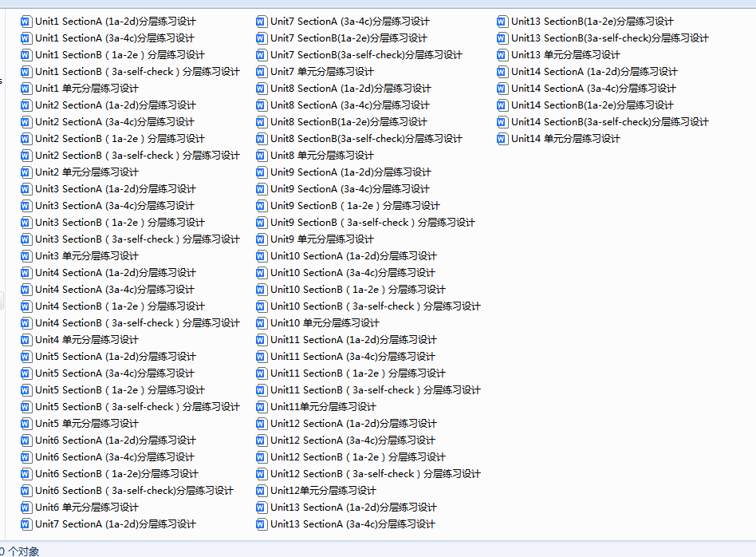Click the Word icon for Unit8 SectionA (3a-4c)
Screen dimensions: 756x557
tap(262, 105)
